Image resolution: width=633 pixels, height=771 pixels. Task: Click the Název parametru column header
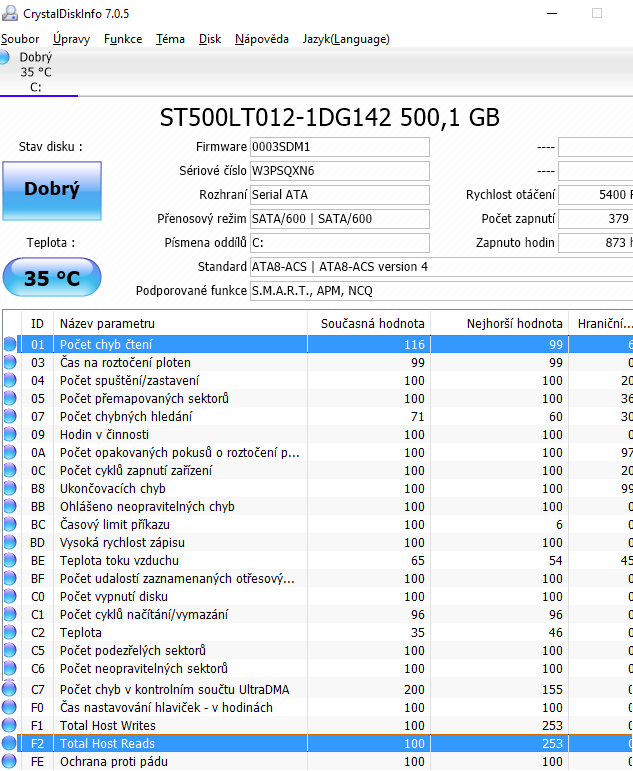point(180,324)
